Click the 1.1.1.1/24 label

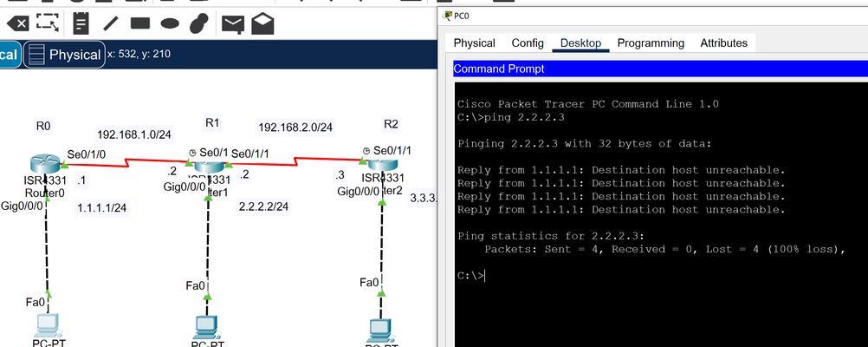(102, 208)
